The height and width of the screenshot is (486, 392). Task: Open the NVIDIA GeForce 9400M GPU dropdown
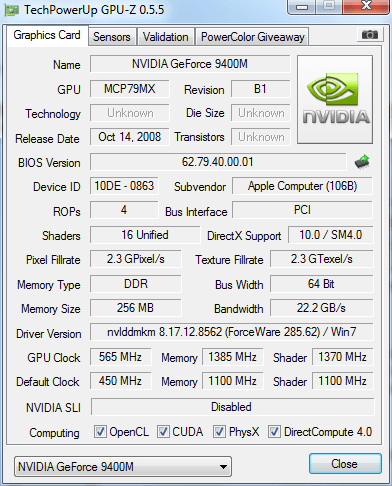[123, 467]
